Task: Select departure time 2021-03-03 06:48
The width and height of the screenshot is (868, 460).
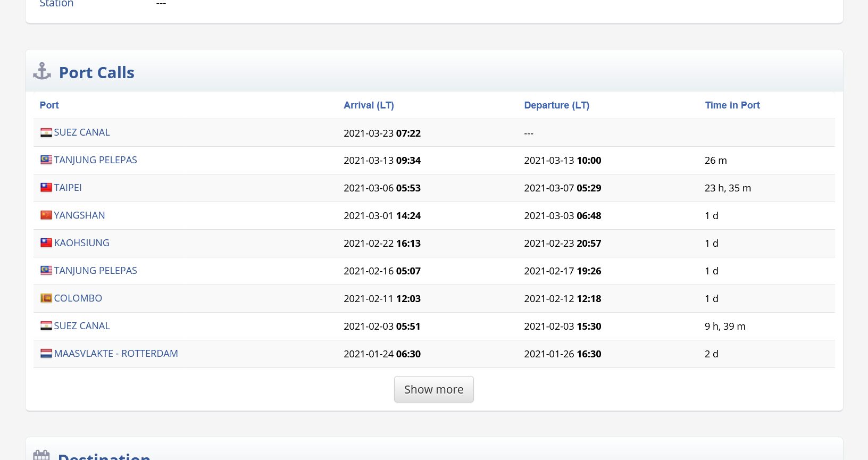Action: pyautogui.click(x=563, y=216)
